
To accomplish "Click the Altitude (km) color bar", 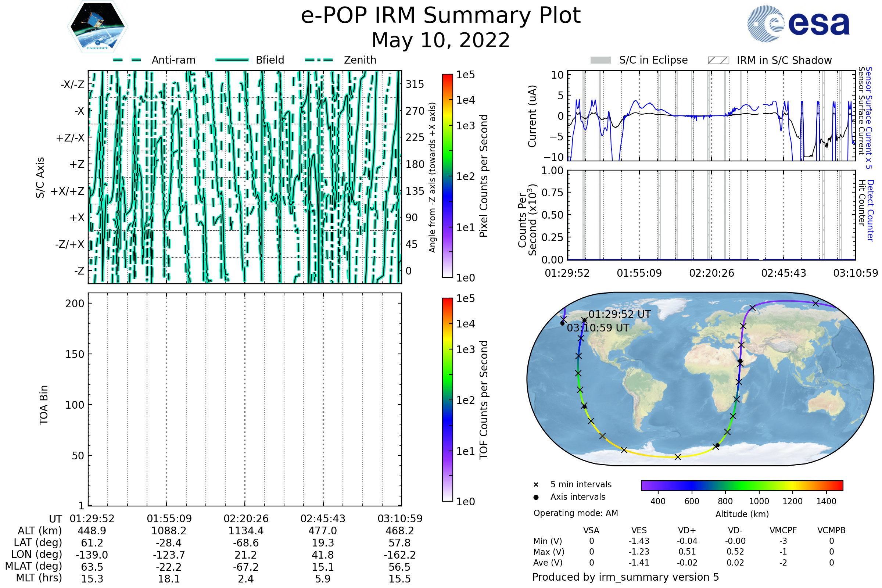I will pos(742,485).
